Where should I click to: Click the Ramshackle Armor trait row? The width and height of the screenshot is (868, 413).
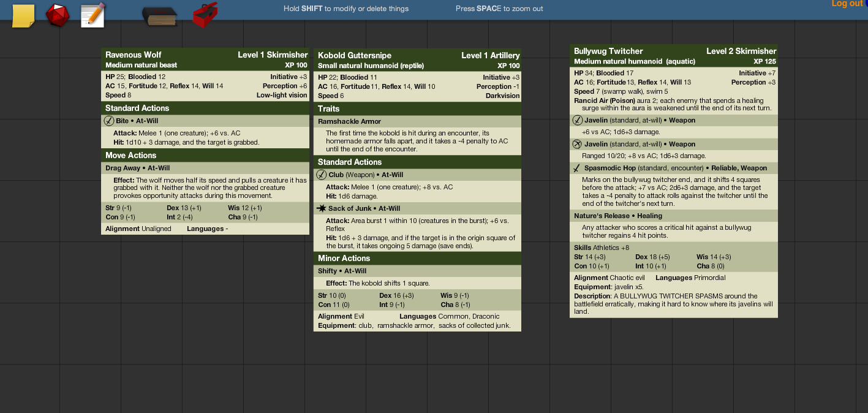coord(417,121)
